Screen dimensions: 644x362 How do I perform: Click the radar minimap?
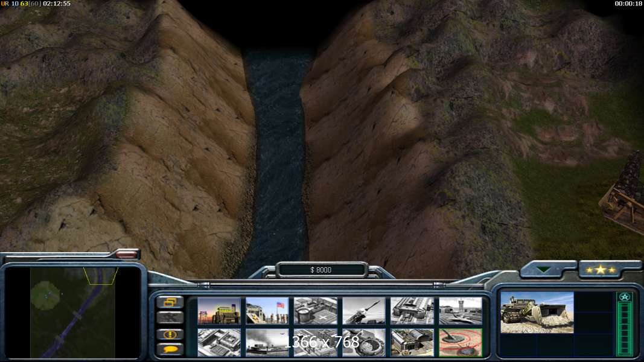[72, 313]
